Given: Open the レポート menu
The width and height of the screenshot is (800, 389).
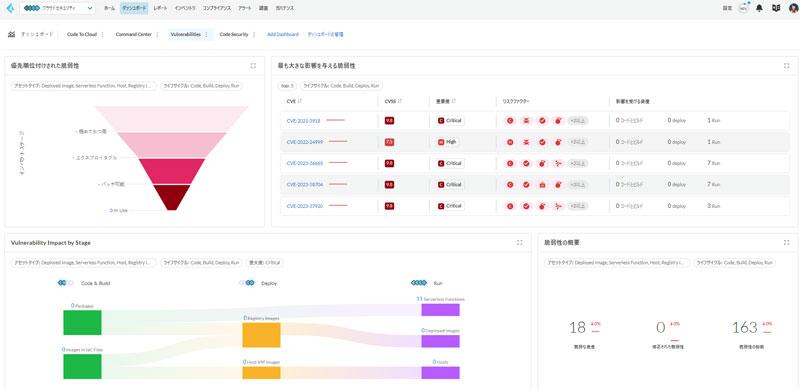Looking at the screenshot, I should click(160, 8).
